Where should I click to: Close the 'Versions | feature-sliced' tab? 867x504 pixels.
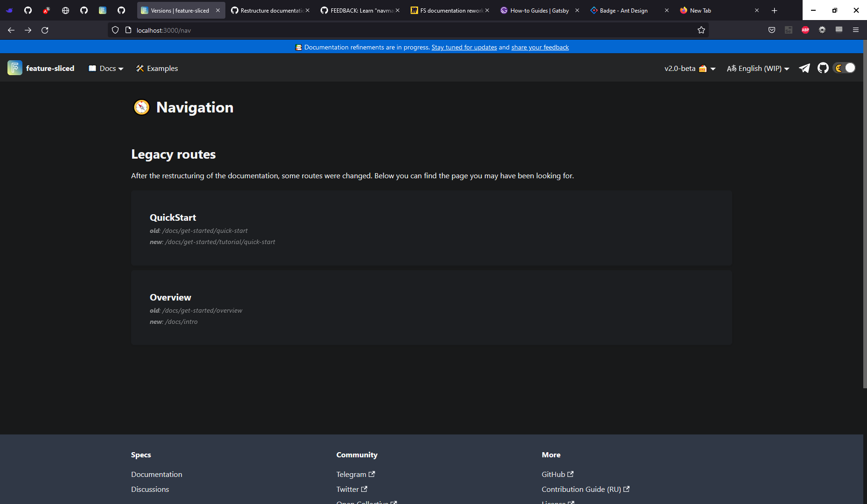point(218,10)
